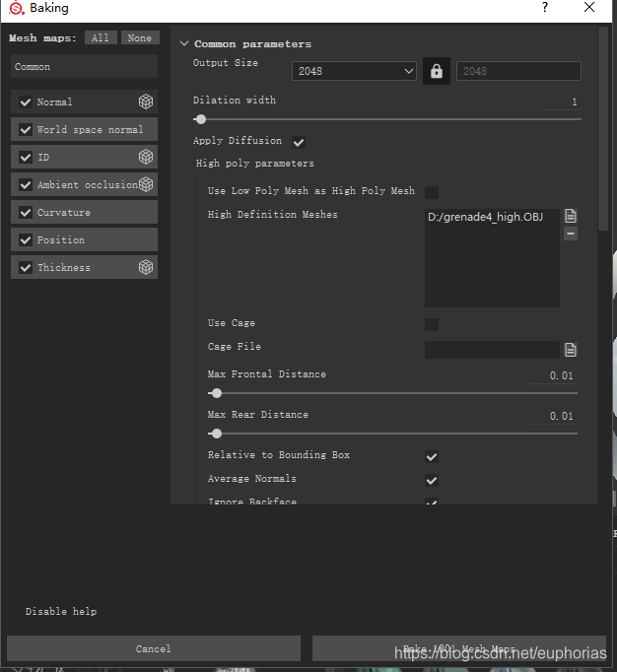The height and width of the screenshot is (672, 617).
Task: Click the parameters panel vertical scrollbar
Action: [603, 128]
